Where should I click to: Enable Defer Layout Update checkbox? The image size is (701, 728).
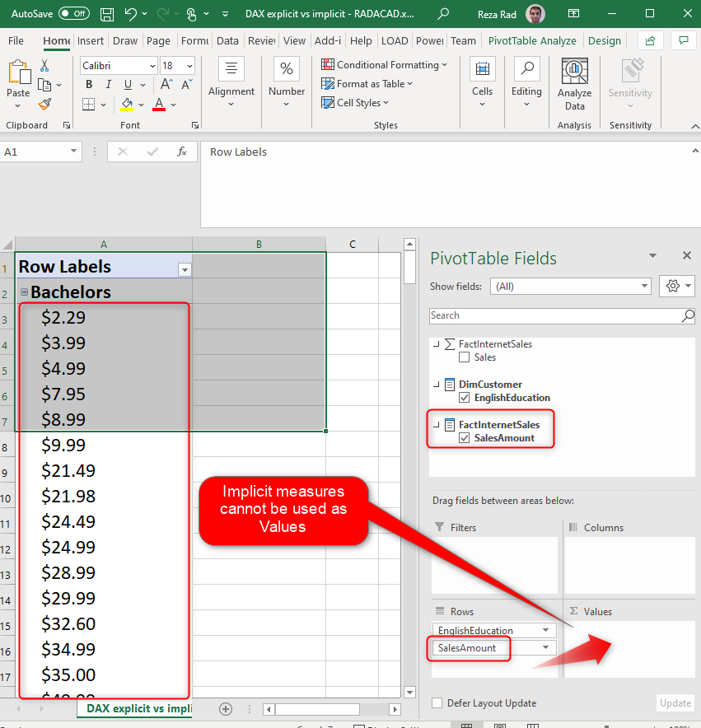437,703
